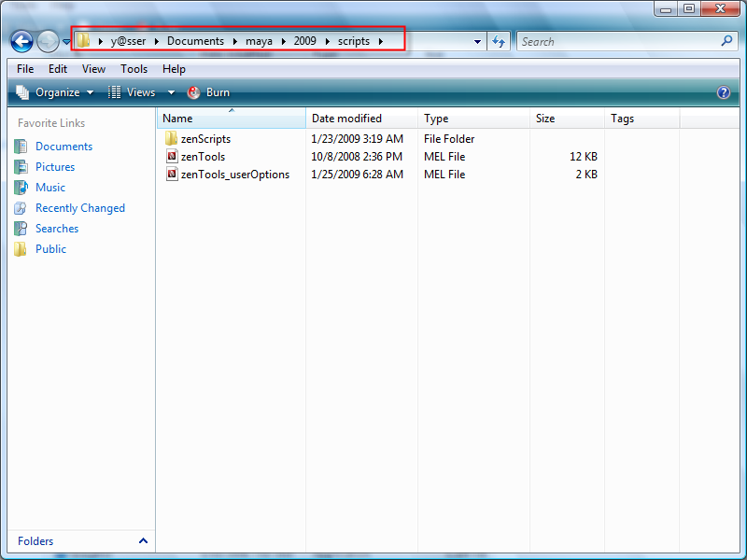The height and width of the screenshot is (560, 747).
Task: Click the 12 KB size cell
Action: tap(583, 157)
